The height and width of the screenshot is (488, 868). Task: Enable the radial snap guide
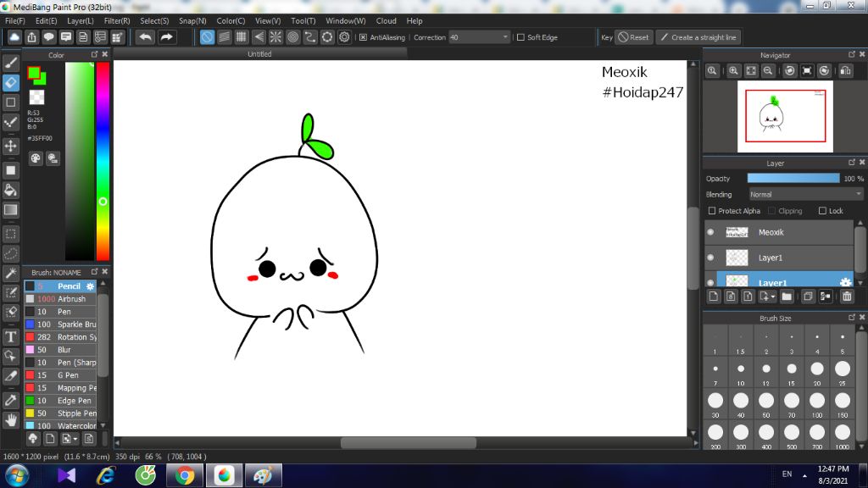pyautogui.click(x=275, y=37)
